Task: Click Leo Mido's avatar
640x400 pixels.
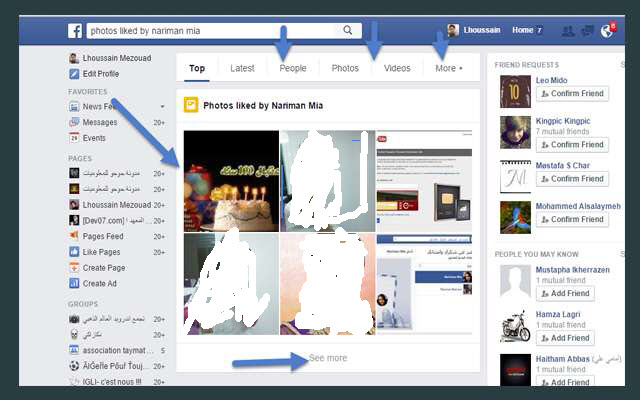Action: [x=515, y=91]
